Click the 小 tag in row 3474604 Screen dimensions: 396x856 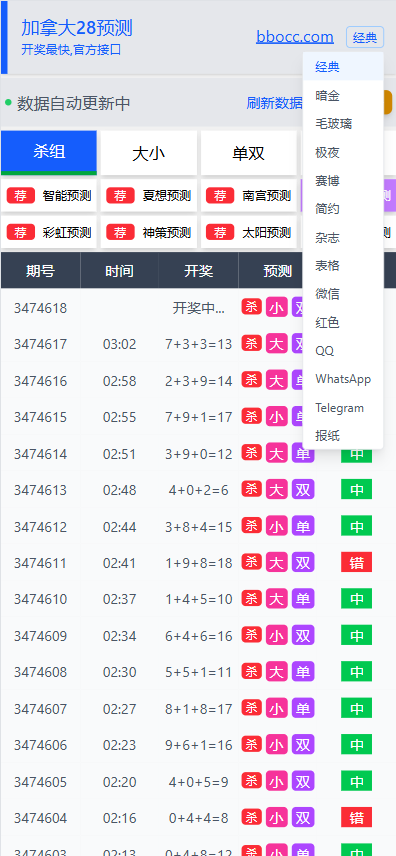(277, 818)
